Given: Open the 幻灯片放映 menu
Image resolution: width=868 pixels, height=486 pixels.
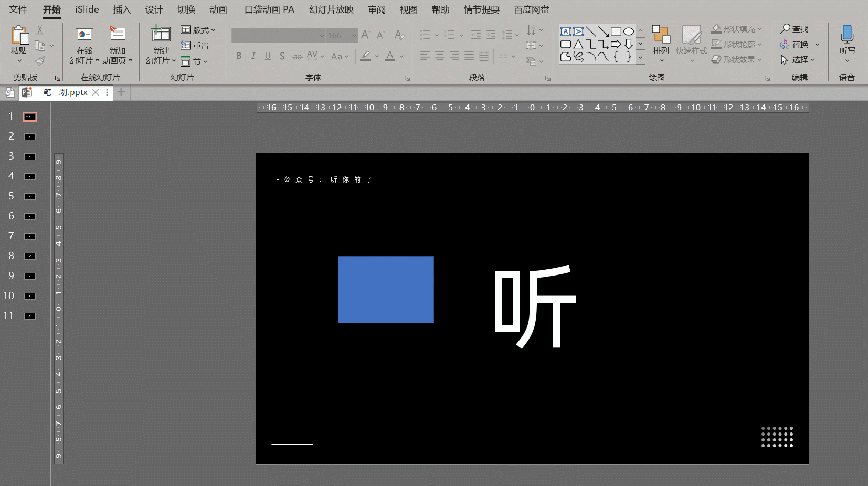Looking at the screenshot, I should [330, 9].
